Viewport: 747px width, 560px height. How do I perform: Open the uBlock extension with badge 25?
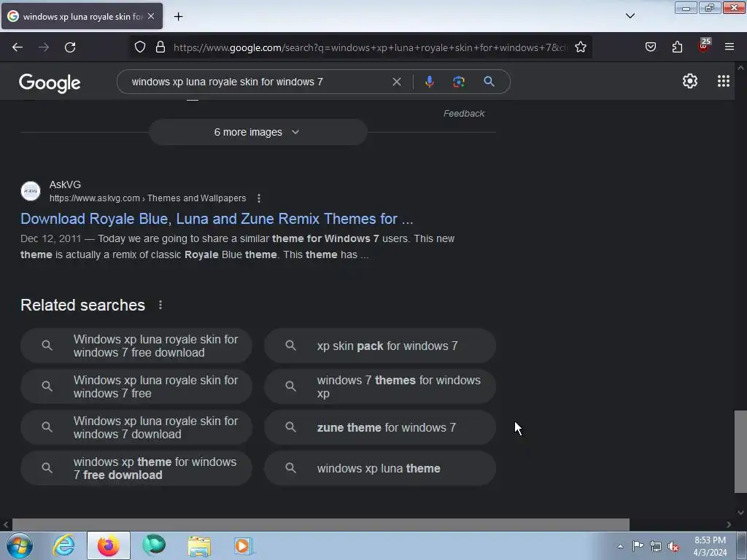tap(704, 46)
